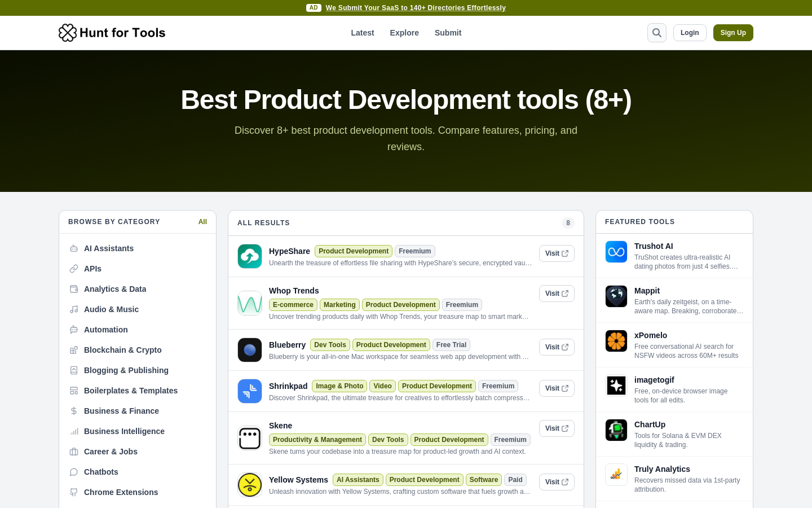This screenshot has width=812, height=508.
Task: Click the Dev Tools tag on Blueberry
Action: 330,345
